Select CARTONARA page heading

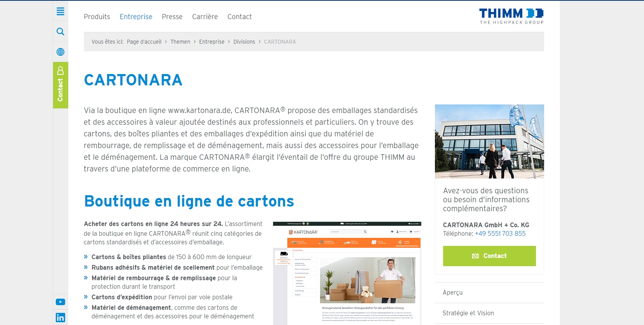tap(133, 80)
